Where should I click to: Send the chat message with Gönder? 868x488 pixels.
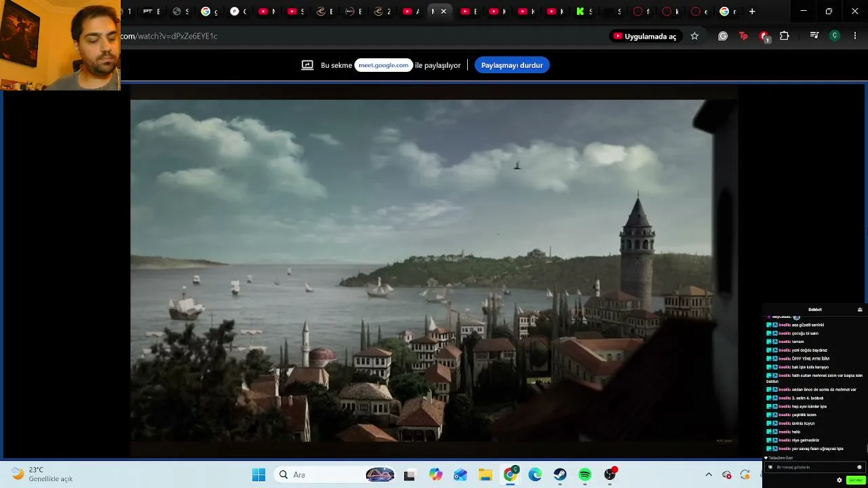pyautogui.click(x=856, y=480)
